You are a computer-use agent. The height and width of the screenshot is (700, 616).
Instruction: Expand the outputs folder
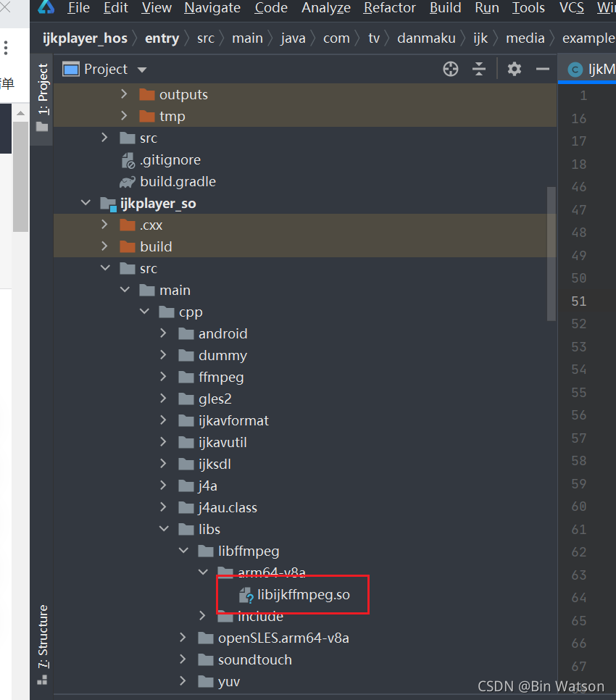[x=124, y=93]
